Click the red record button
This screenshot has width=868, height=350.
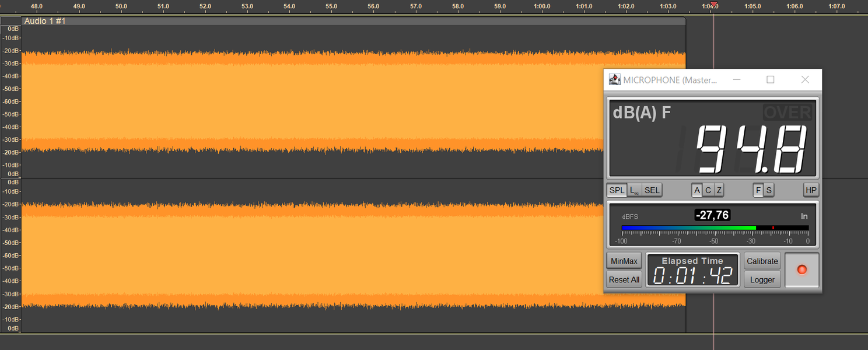coord(802,269)
